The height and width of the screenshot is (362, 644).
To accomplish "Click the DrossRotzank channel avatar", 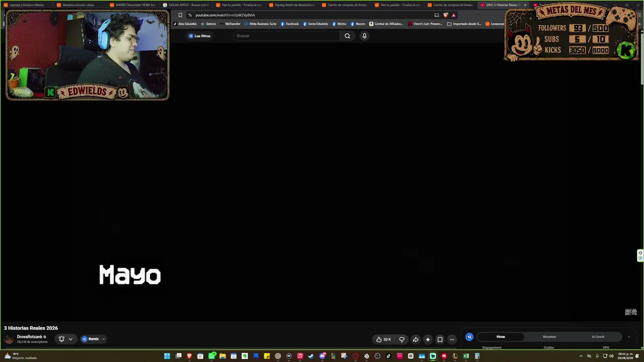I will 9,339.
